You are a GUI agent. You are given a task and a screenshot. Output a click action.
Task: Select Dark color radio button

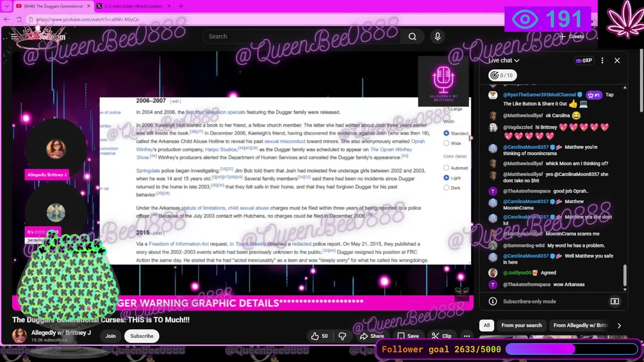[446, 188]
